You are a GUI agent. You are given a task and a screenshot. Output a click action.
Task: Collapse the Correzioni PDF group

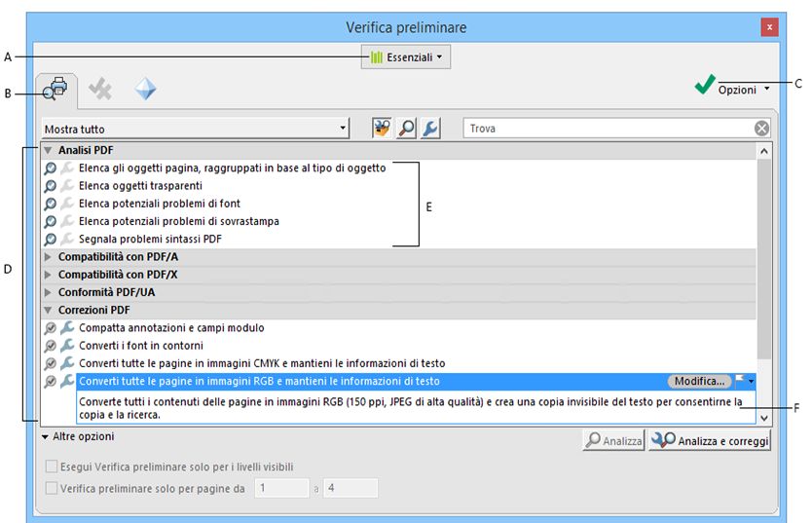[x=48, y=310]
